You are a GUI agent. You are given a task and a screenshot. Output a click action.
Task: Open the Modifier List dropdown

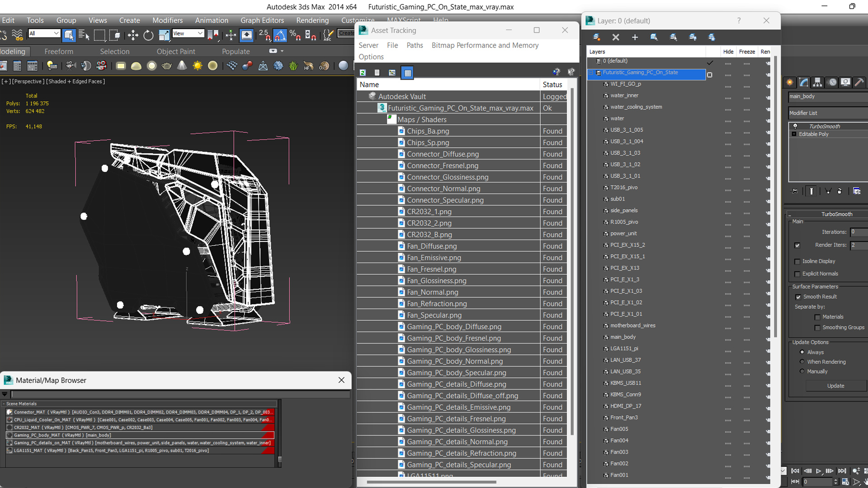pos(828,113)
